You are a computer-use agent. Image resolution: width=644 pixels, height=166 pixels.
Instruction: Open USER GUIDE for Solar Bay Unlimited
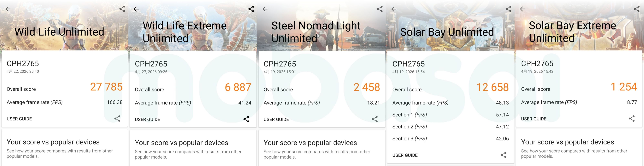405,155
